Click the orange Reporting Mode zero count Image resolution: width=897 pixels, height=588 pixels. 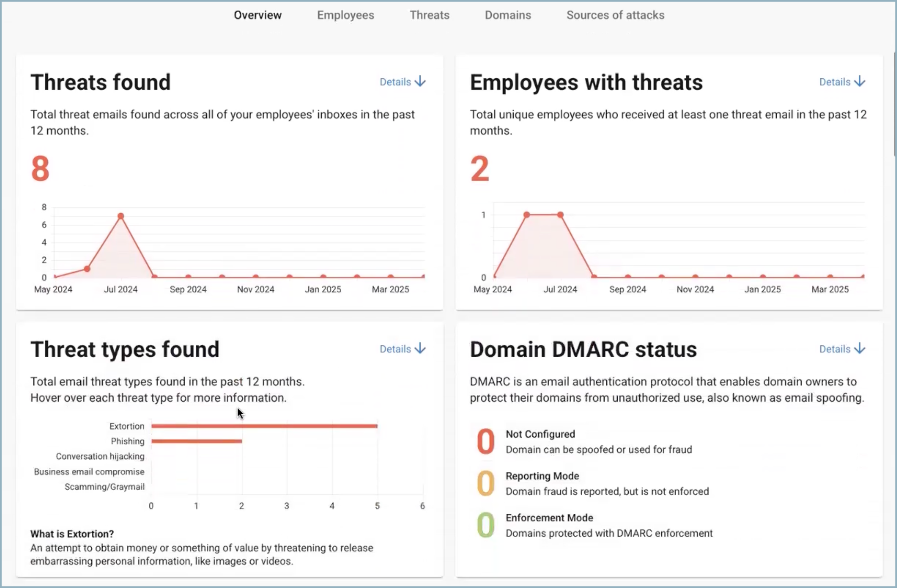[486, 483]
